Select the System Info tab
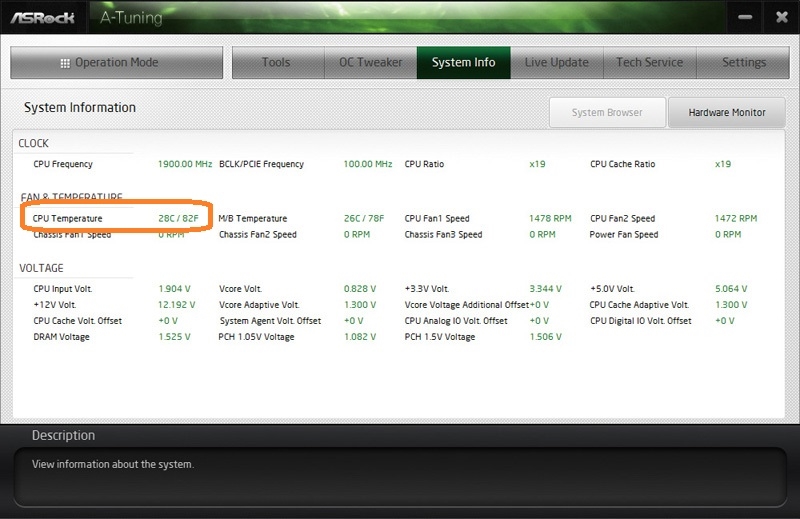This screenshot has width=800, height=519. click(x=463, y=62)
